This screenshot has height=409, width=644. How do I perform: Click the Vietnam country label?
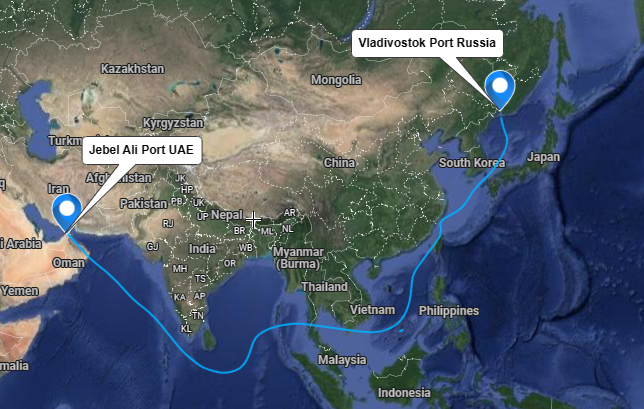[373, 310]
